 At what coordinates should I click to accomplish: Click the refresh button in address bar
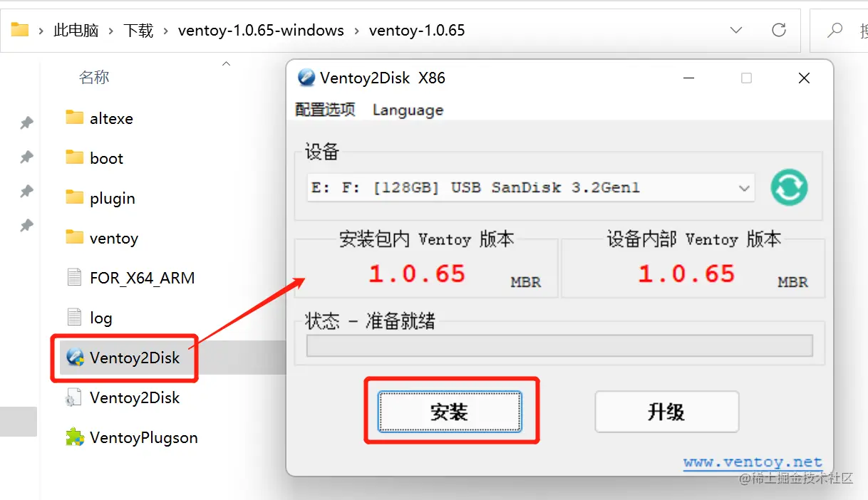coord(779,30)
